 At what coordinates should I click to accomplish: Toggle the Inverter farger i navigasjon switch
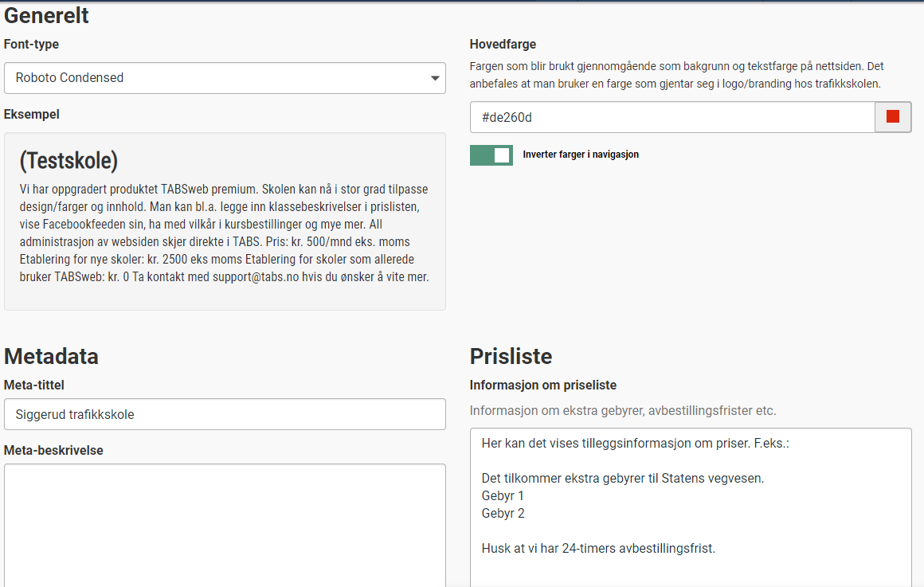click(x=491, y=155)
